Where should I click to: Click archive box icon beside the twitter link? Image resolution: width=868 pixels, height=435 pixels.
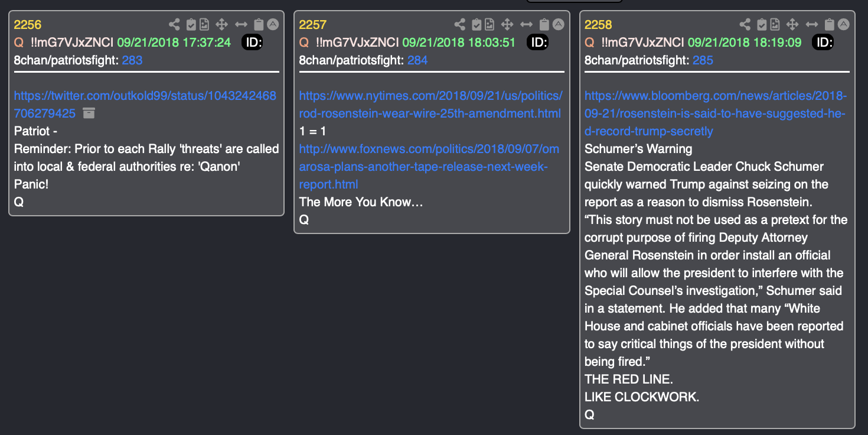point(89,113)
